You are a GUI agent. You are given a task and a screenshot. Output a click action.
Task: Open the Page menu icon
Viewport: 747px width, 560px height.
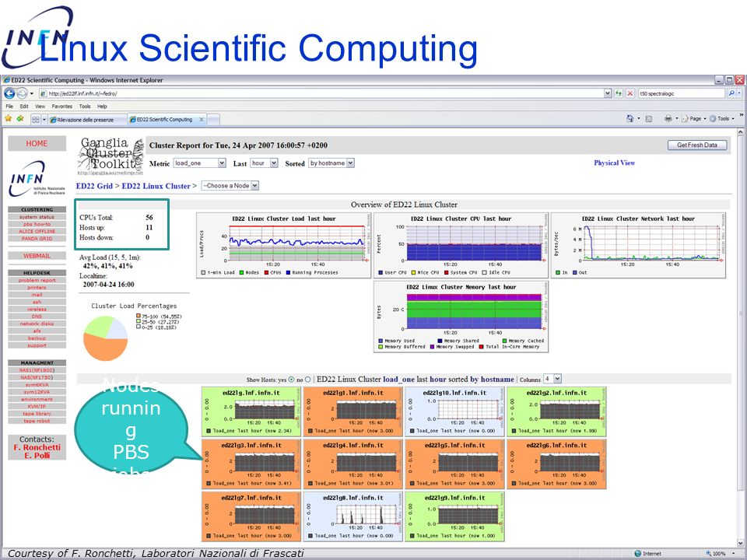(x=685, y=118)
